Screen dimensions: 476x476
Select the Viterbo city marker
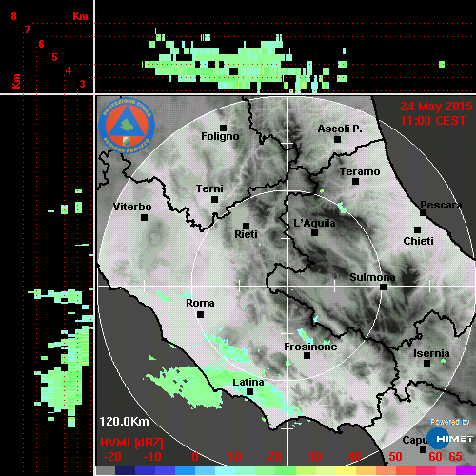coord(144,218)
